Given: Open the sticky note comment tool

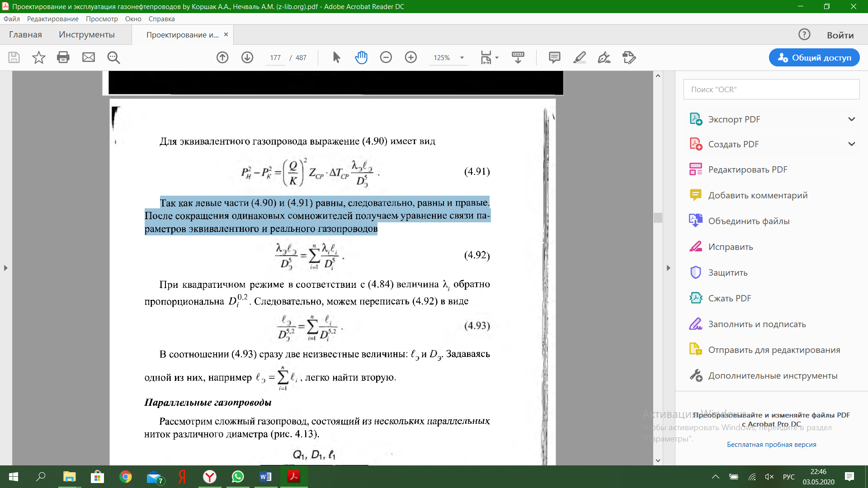Looking at the screenshot, I should [x=555, y=57].
